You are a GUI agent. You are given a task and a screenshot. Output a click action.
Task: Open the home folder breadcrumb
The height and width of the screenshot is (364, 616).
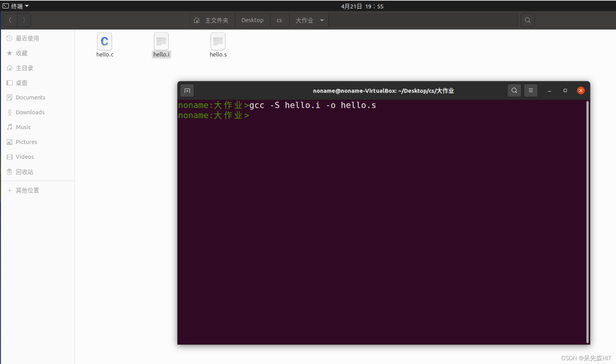(212, 20)
